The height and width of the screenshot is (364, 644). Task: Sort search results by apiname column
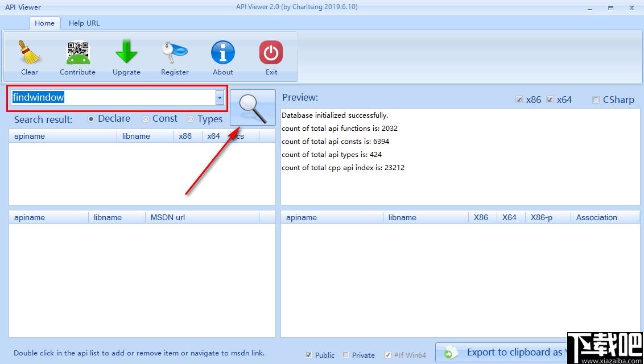pos(63,136)
